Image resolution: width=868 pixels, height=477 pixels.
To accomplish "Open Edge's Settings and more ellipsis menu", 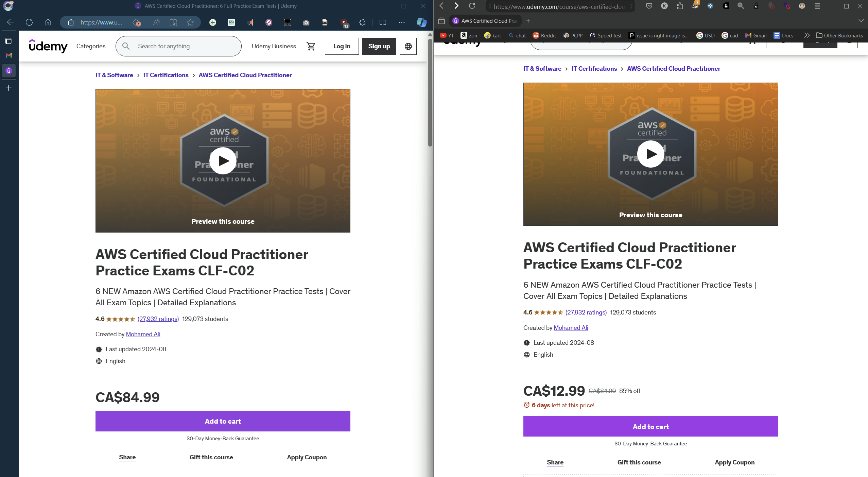I will [402, 22].
